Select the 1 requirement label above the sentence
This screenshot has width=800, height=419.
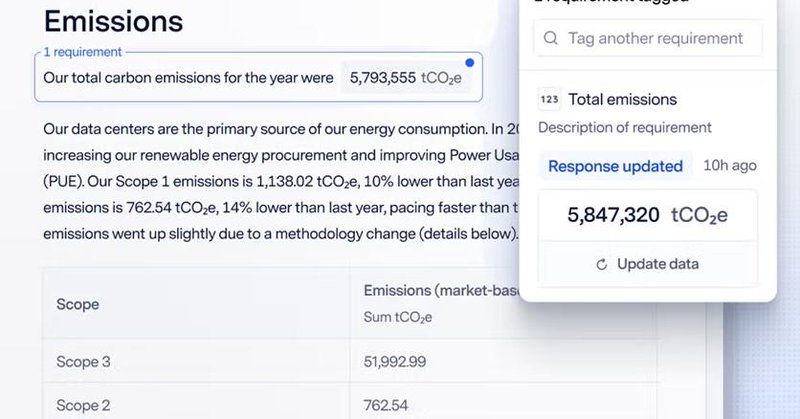[x=83, y=51]
